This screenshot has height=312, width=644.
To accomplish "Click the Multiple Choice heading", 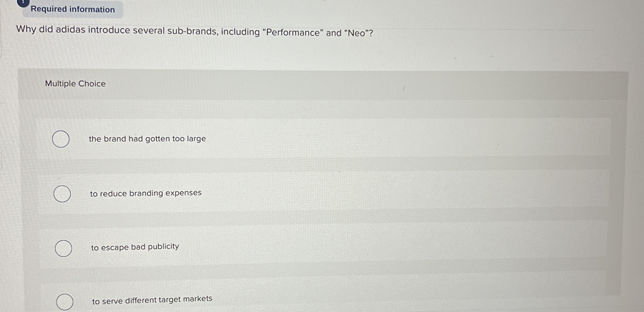I will pyautogui.click(x=75, y=84).
